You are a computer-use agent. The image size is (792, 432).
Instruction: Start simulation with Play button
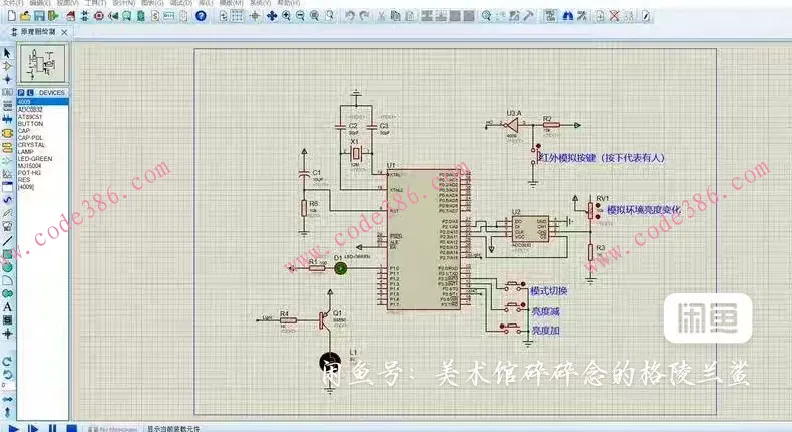[14, 428]
